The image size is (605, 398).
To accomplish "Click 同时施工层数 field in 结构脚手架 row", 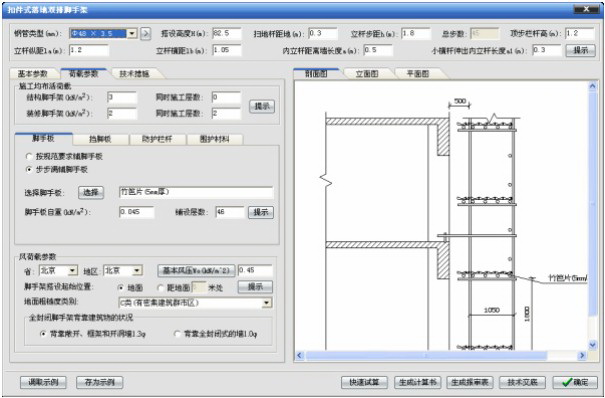I will click(226, 98).
